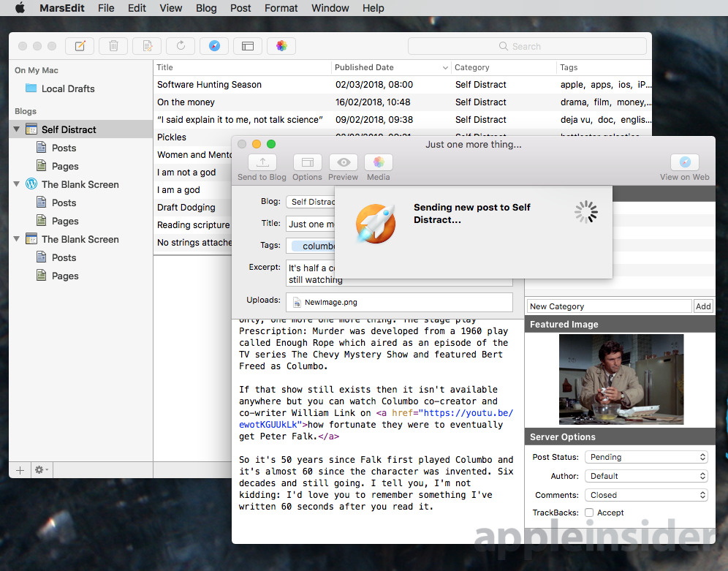Open the Edit menu
This screenshot has height=571, width=728.
pyautogui.click(x=137, y=8)
